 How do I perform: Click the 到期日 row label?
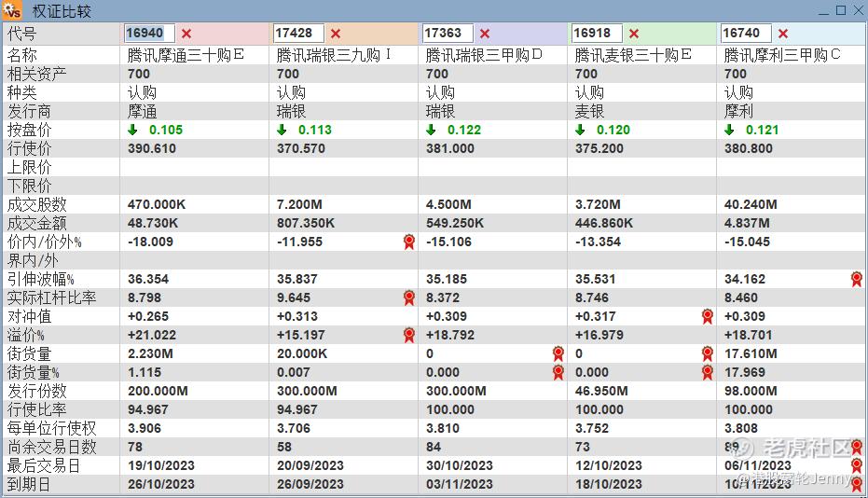tap(28, 484)
